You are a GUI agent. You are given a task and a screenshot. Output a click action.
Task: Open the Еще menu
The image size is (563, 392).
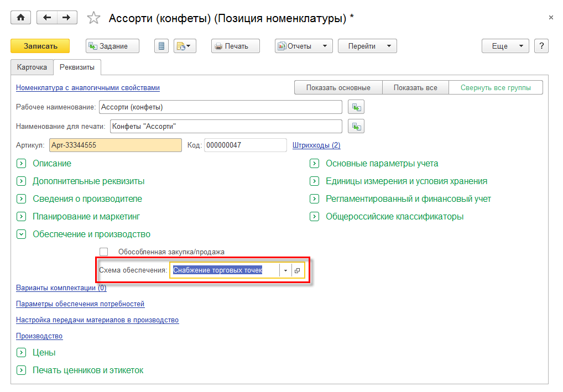(505, 46)
